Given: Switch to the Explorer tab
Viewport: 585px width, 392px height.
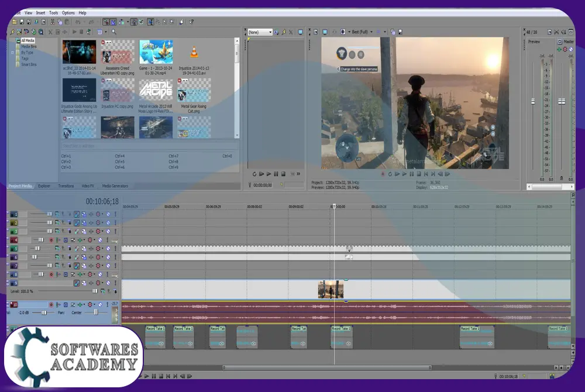Looking at the screenshot, I should click(44, 185).
